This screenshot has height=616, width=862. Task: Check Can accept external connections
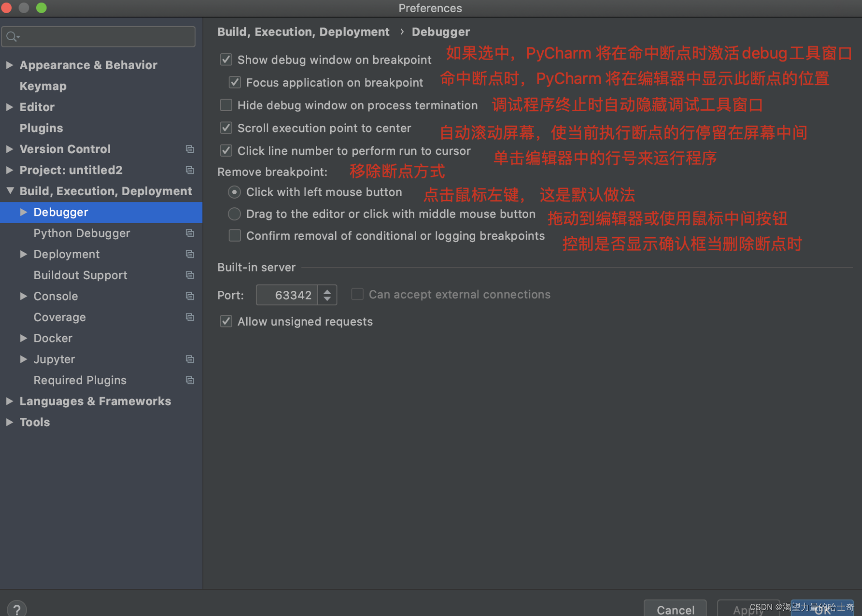357,294
